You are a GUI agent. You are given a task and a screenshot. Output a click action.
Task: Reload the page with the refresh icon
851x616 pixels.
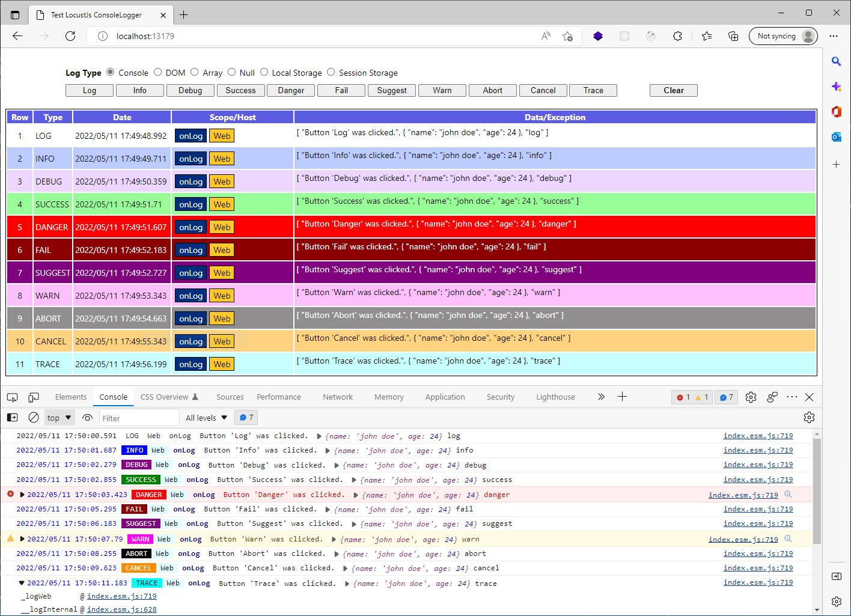pos(70,36)
